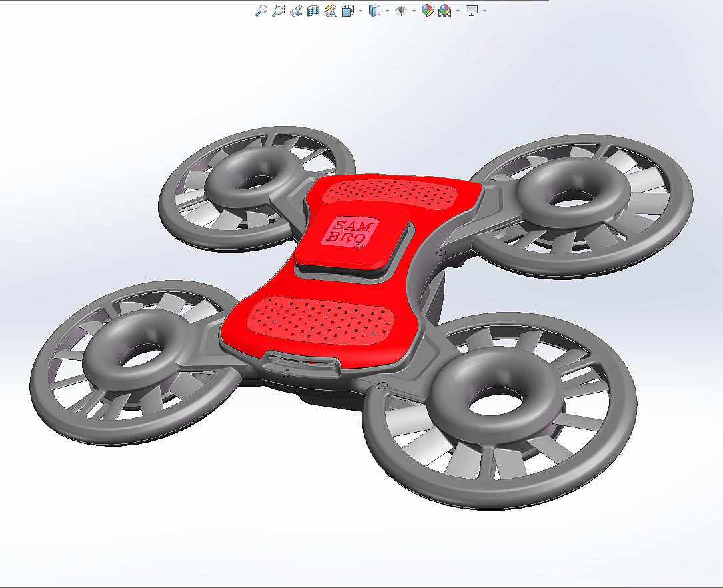Screen dimensions: 723x588
Task: Select the rear perforated vent grille face
Action: coord(390,193)
